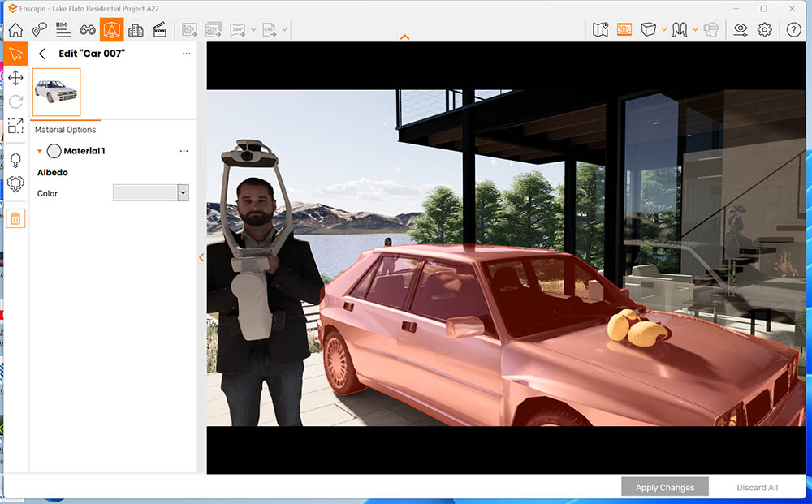Open dropdown arrow next to 360 panorama export
This screenshot has width=812, height=504.
[253, 30]
